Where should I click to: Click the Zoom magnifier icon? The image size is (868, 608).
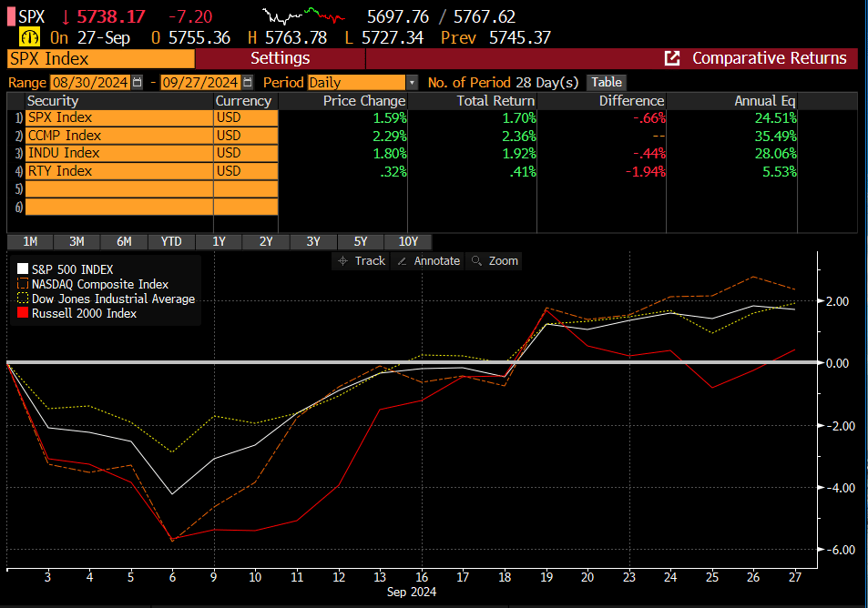476,260
